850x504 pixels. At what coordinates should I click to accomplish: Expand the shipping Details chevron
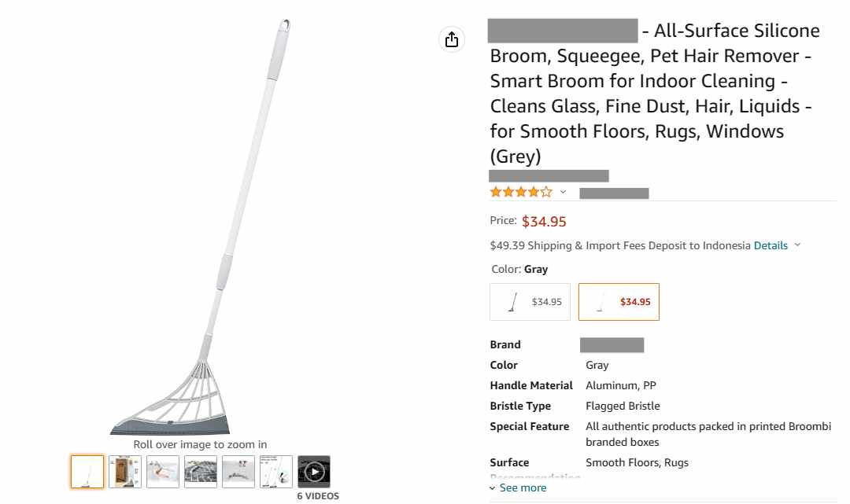click(x=797, y=245)
